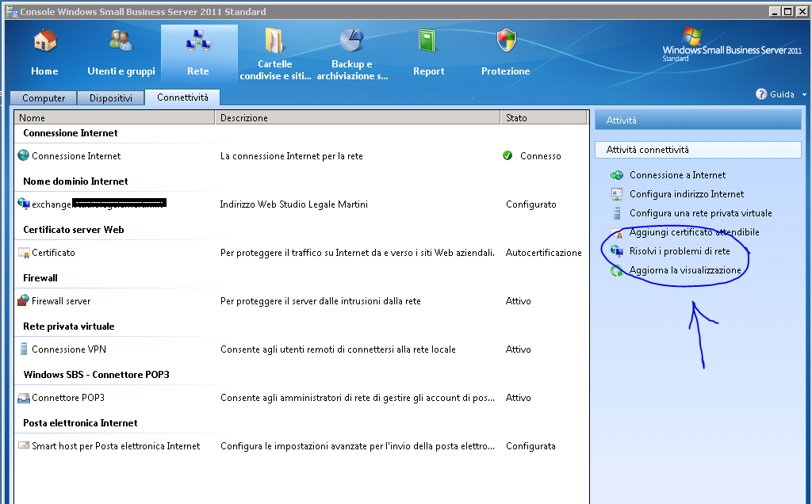Open the Protezione shield icon

507,41
